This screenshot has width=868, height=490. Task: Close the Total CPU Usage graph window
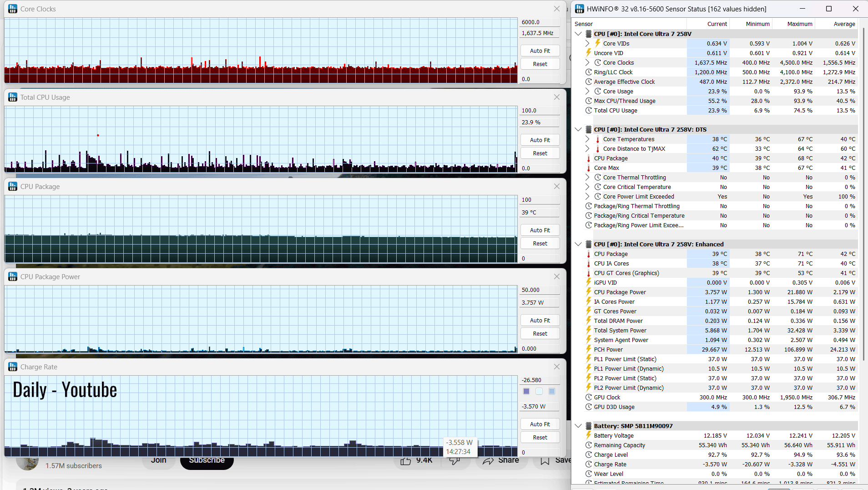point(557,97)
